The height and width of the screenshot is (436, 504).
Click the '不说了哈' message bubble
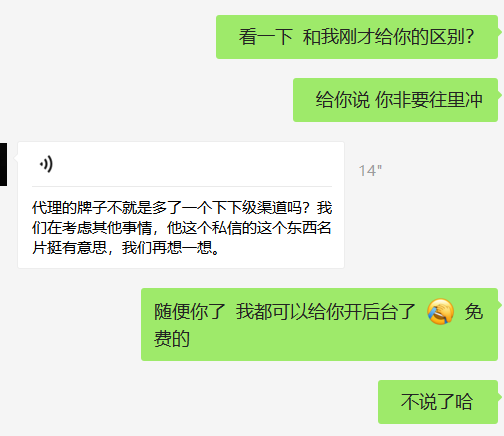(438, 402)
